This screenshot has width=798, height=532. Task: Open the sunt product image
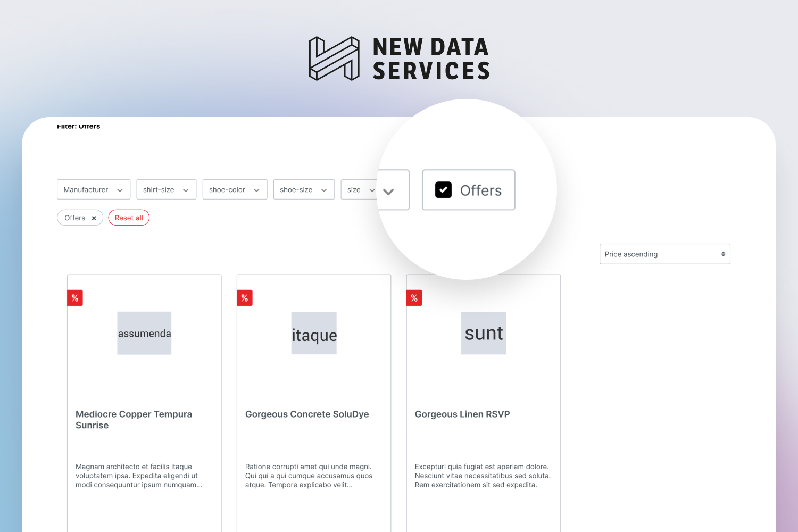pos(484,333)
